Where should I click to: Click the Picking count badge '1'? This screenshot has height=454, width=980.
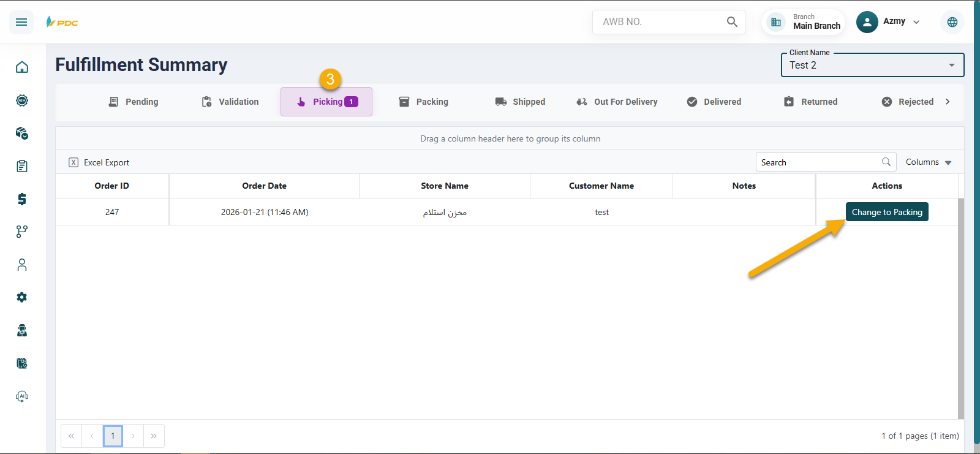(351, 102)
